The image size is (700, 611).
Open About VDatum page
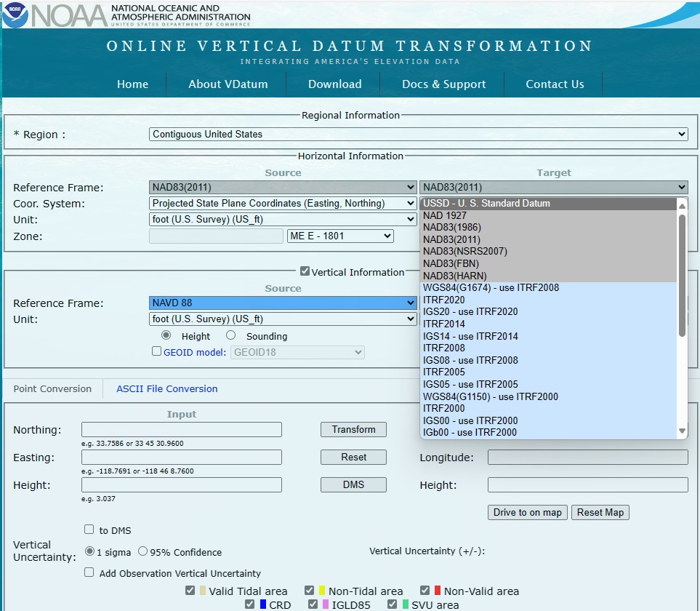[x=228, y=84]
